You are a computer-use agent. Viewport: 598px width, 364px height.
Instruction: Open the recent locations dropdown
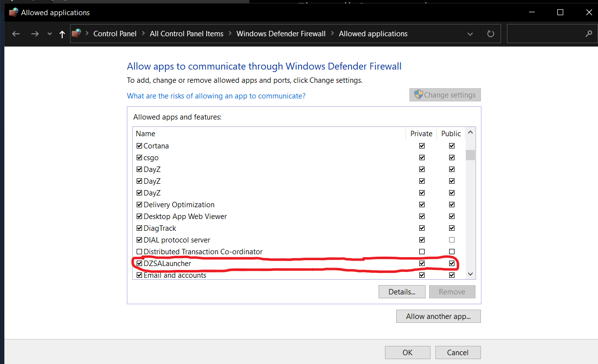pyautogui.click(x=49, y=34)
